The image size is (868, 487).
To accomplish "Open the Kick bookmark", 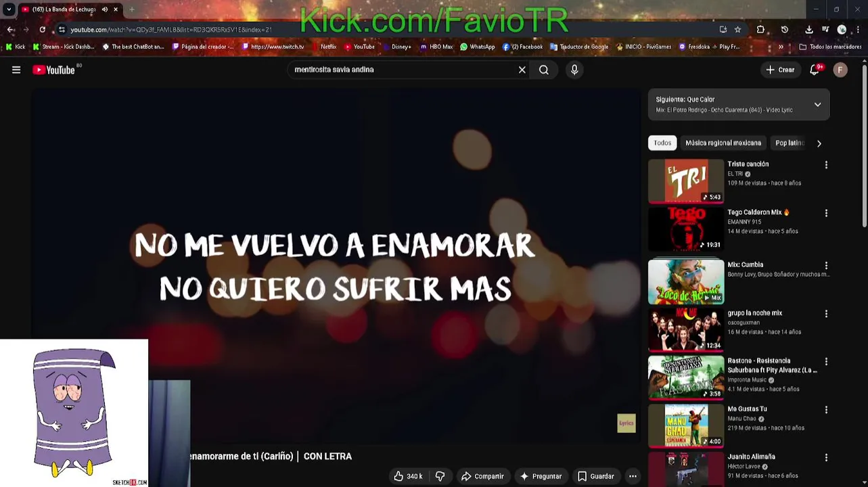I will point(16,47).
